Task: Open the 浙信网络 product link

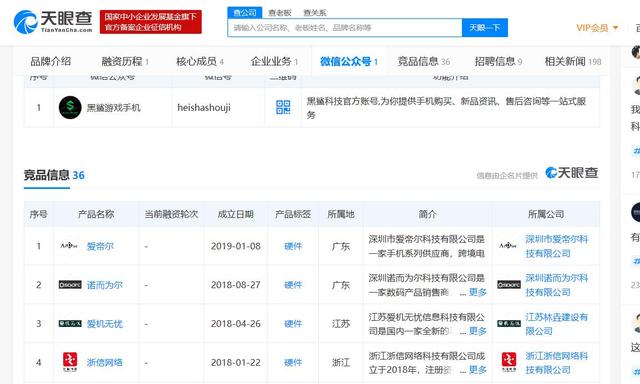Action: click(x=104, y=362)
